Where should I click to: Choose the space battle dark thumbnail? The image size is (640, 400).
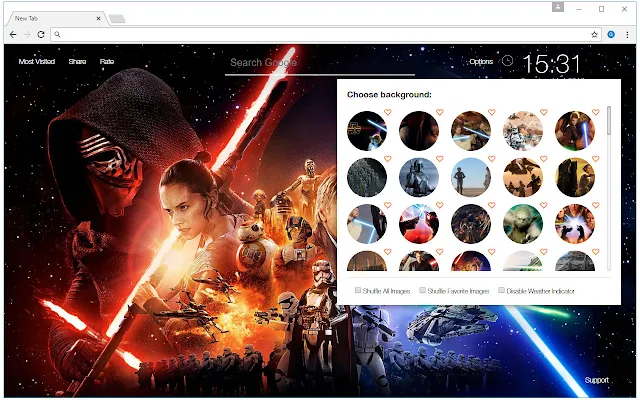coord(471,224)
